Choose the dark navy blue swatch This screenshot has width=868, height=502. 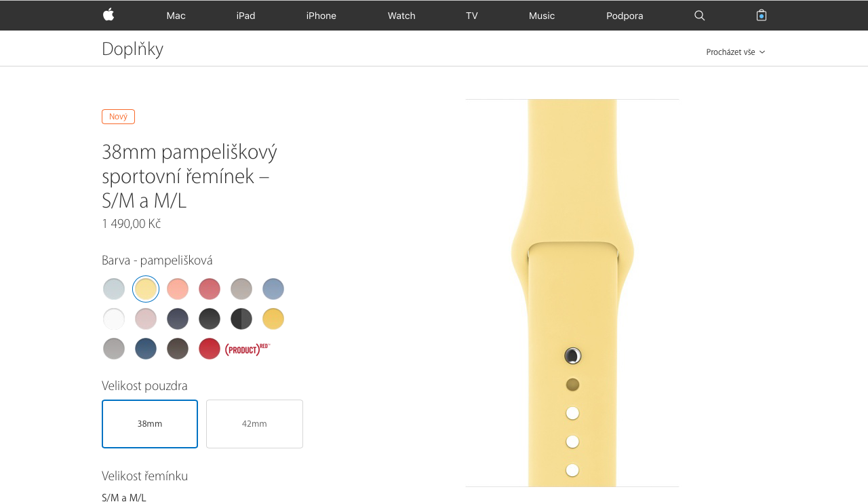coord(146,349)
